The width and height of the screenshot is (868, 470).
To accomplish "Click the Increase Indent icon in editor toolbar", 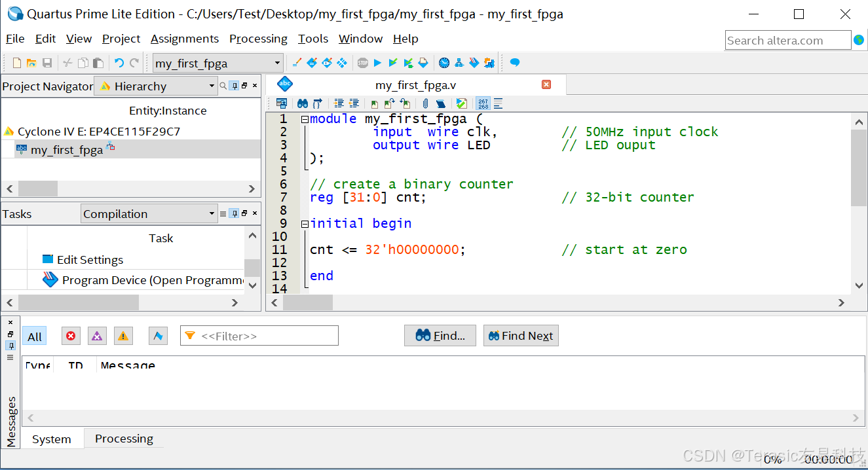I will (339, 103).
